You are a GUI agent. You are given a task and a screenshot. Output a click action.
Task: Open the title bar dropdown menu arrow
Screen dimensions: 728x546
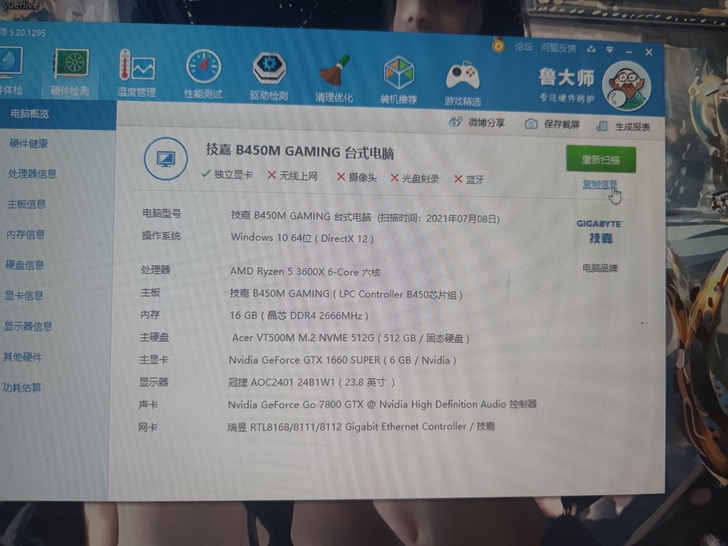[x=609, y=50]
